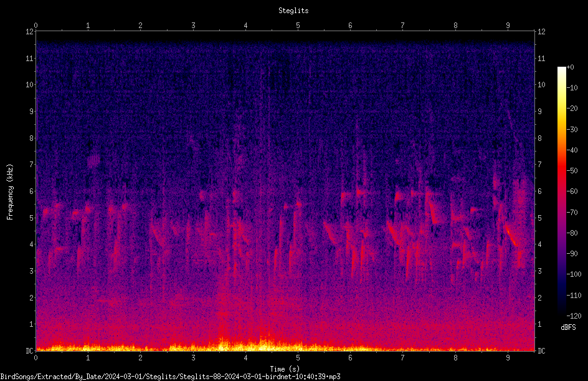This screenshot has height=381, width=588.
Task: Select the 9 second mark on top time axis
Action: pos(508,25)
